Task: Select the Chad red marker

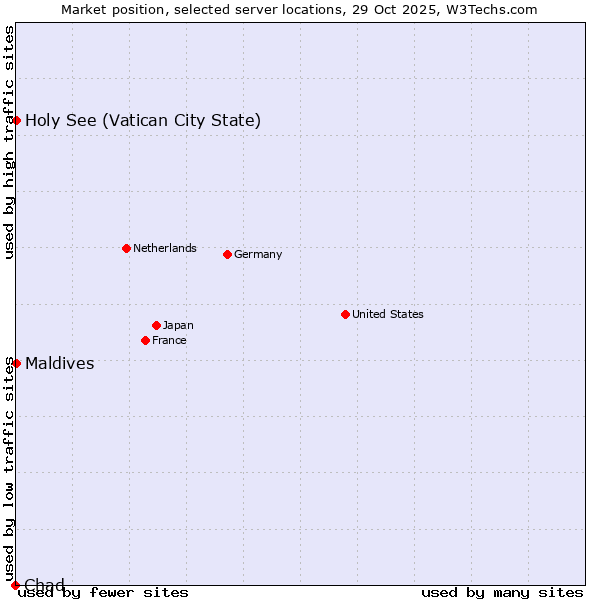Action: point(15,585)
